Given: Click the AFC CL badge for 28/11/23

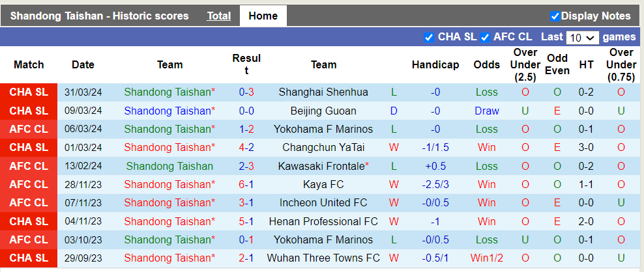Looking at the screenshot, I should point(29,185).
